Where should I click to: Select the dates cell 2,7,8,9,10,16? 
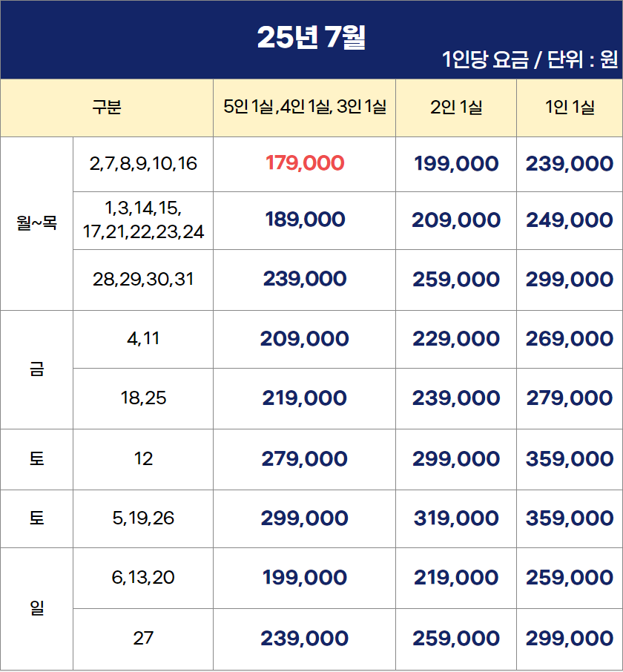143,164
